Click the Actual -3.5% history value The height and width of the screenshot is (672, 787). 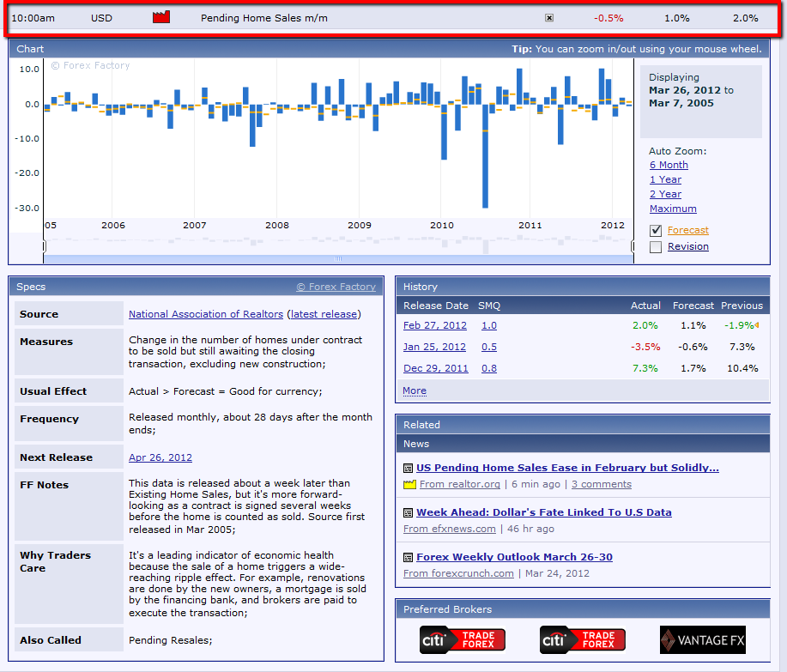click(645, 347)
